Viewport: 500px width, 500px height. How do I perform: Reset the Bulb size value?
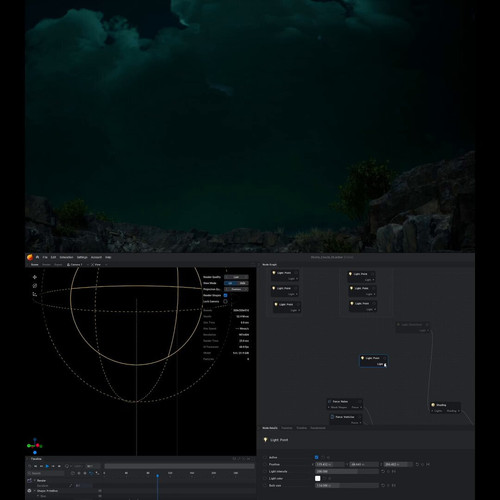pyautogui.click(x=383, y=485)
